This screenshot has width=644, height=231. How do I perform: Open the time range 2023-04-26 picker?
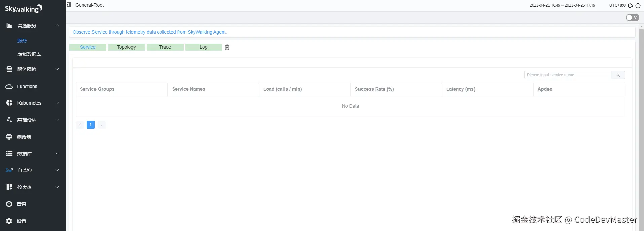coord(562,5)
